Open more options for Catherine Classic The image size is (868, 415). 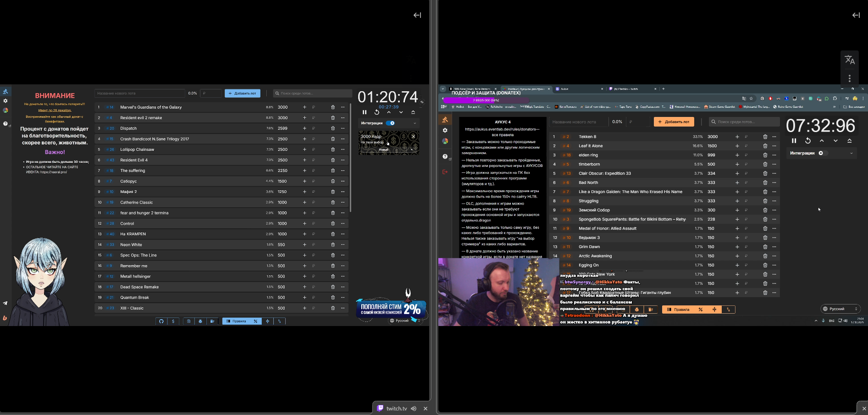tap(343, 202)
